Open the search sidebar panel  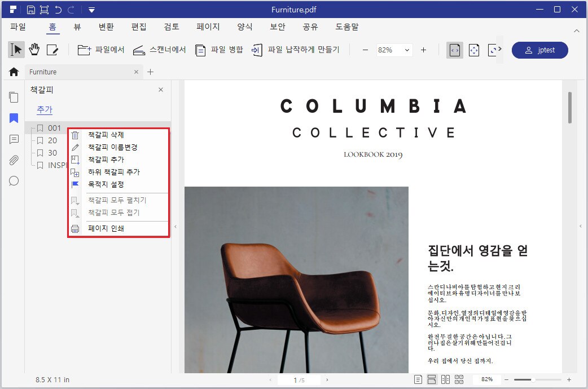pyautogui.click(x=14, y=181)
